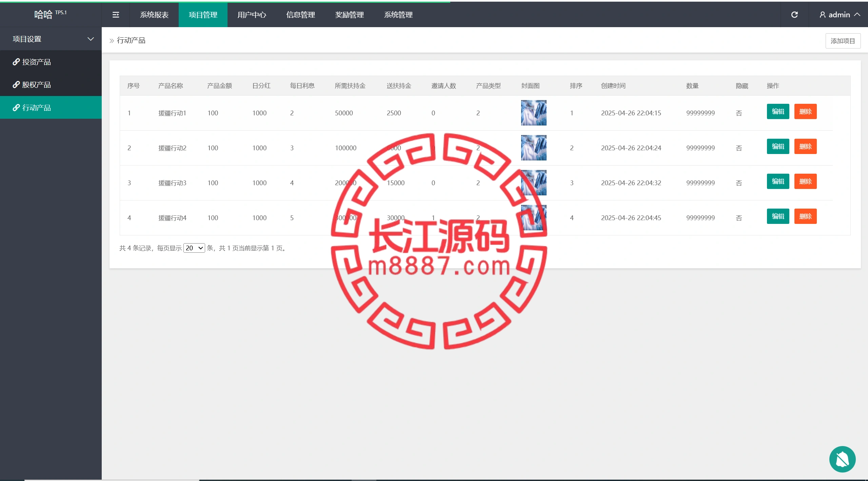Image resolution: width=868 pixels, height=481 pixels.
Task: Click product name 援疆行动2
Action: pos(172,148)
